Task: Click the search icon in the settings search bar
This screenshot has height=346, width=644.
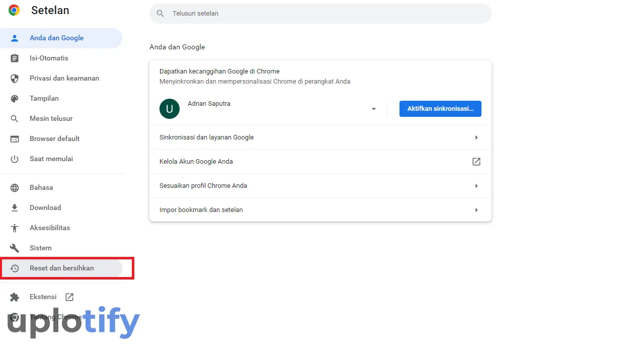Action: pyautogui.click(x=160, y=13)
